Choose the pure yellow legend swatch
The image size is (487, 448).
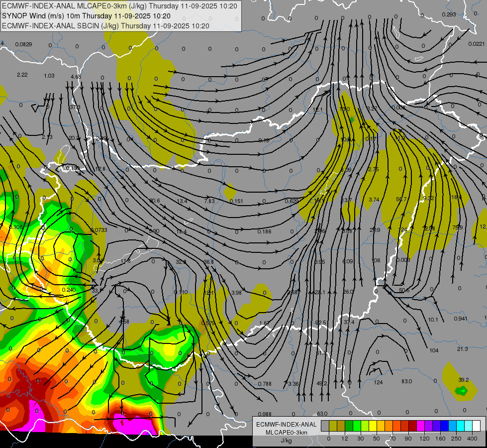(x=373, y=426)
